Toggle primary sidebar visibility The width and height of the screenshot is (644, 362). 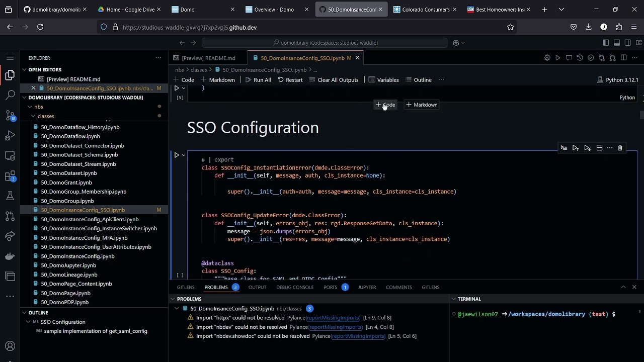pyautogui.click(x=606, y=43)
